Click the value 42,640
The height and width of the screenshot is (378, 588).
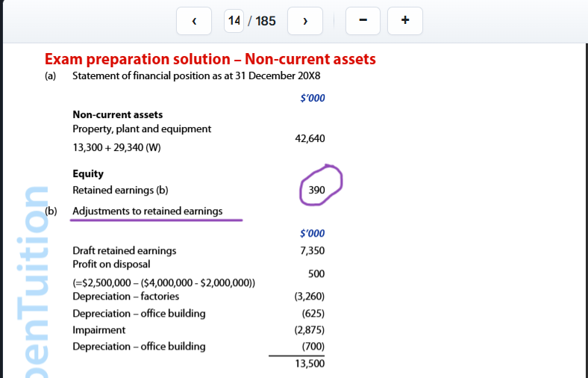310,138
